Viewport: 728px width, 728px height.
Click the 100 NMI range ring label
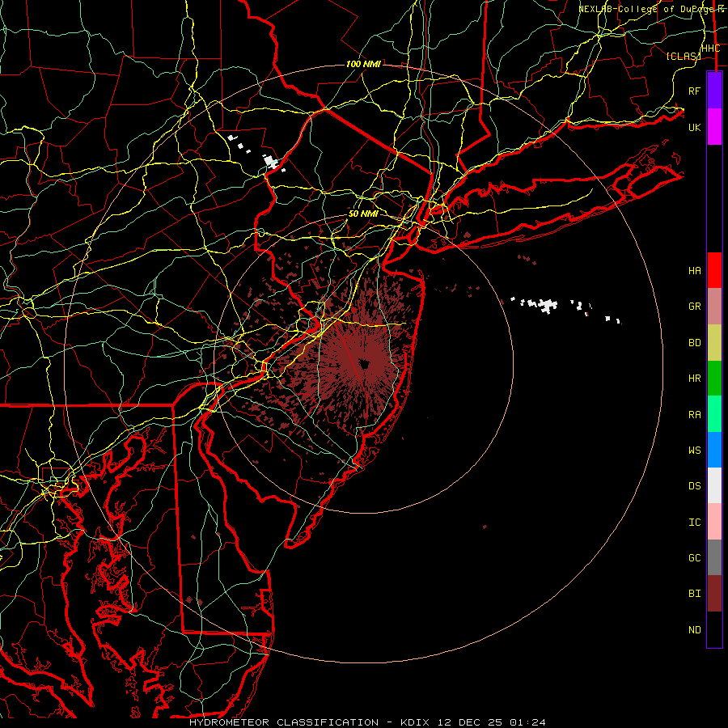click(x=363, y=64)
